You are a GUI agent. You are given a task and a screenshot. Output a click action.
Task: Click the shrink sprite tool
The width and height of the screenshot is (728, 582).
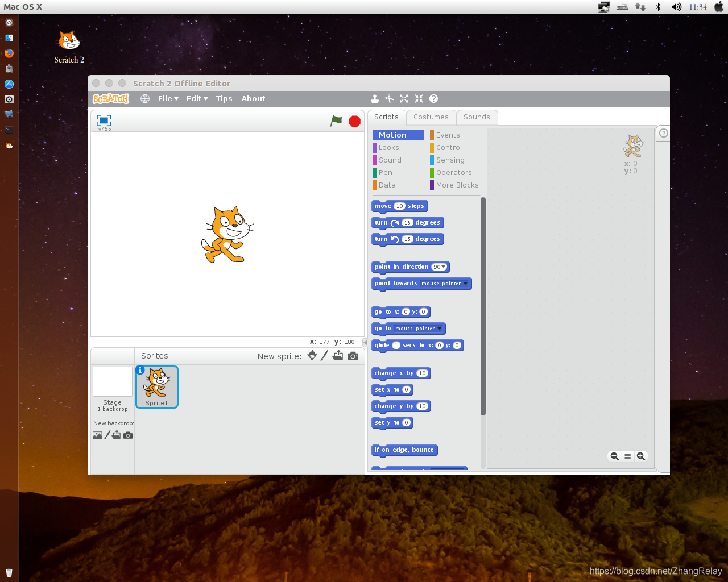(419, 98)
